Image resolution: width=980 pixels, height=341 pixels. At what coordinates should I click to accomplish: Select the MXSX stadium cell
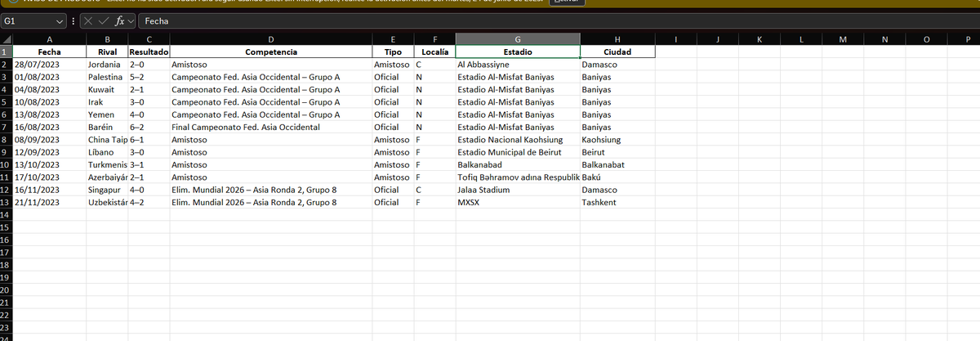[x=518, y=202]
